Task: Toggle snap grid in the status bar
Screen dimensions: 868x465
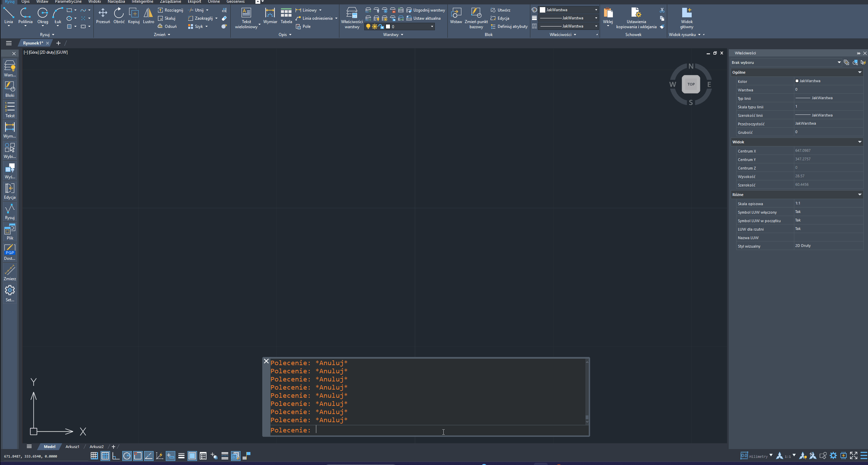Action: click(94, 456)
